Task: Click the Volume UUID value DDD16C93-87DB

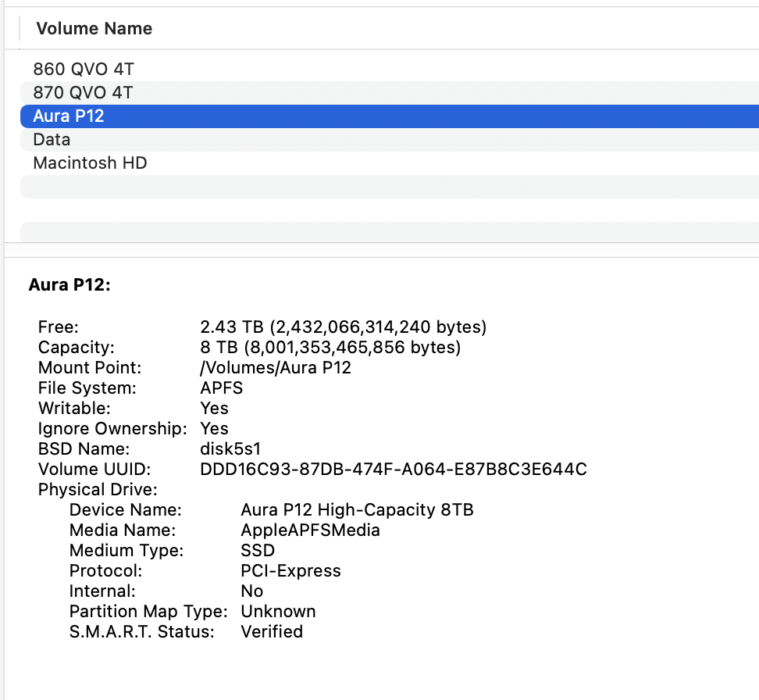Action: pos(394,469)
